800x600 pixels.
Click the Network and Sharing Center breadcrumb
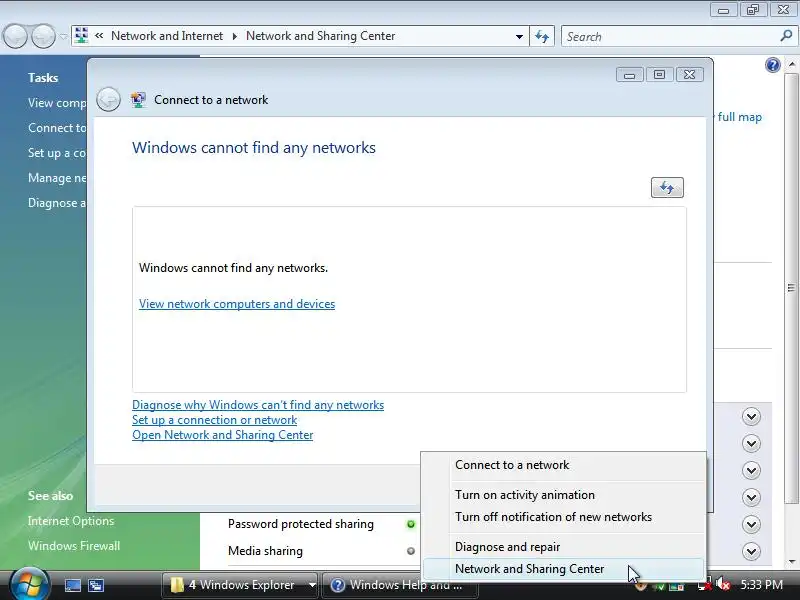(320, 36)
